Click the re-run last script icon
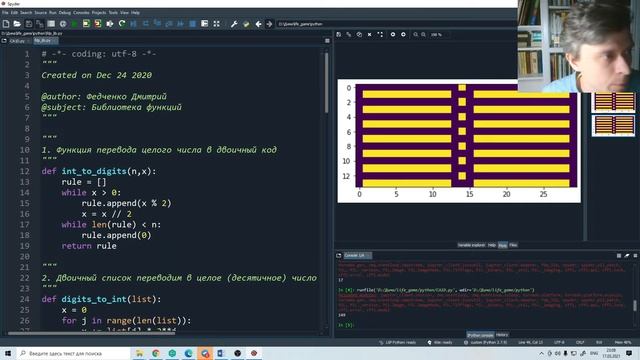 (122, 24)
